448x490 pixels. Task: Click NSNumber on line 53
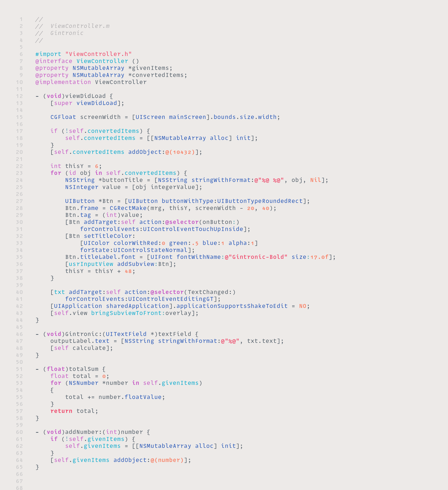click(x=83, y=383)
